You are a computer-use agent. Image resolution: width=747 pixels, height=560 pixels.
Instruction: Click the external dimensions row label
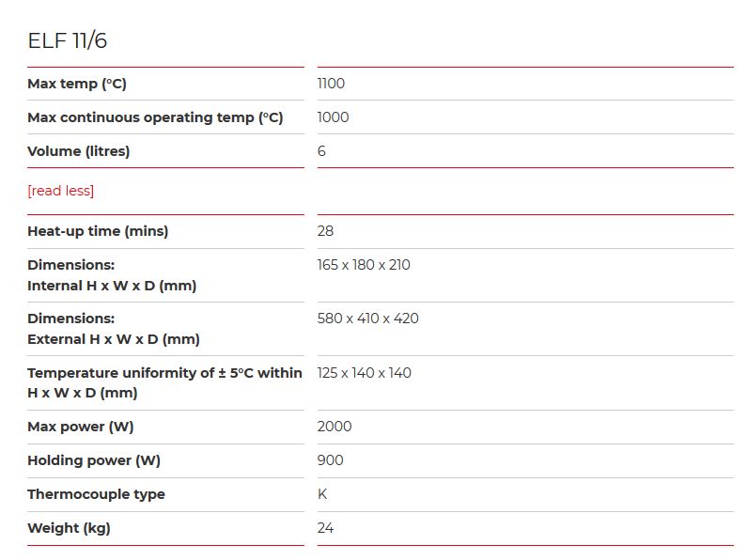click(114, 329)
